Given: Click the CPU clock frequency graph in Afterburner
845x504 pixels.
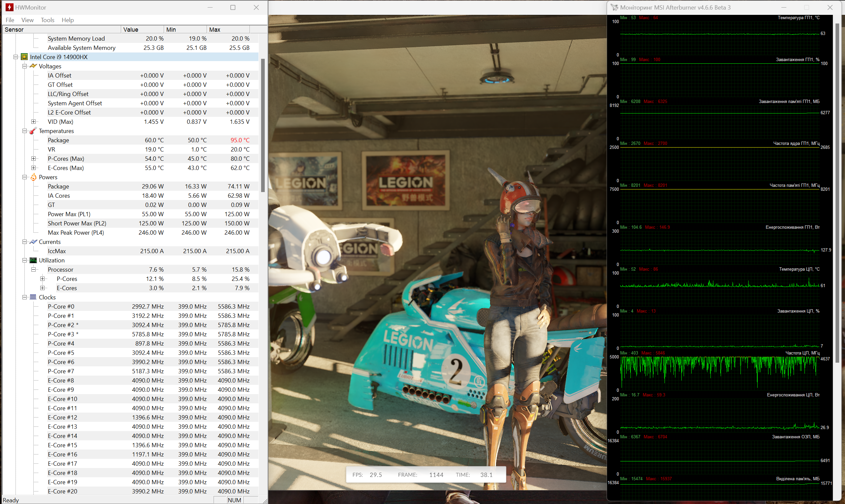Looking at the screenshot, I should click(x=720, y=373).
